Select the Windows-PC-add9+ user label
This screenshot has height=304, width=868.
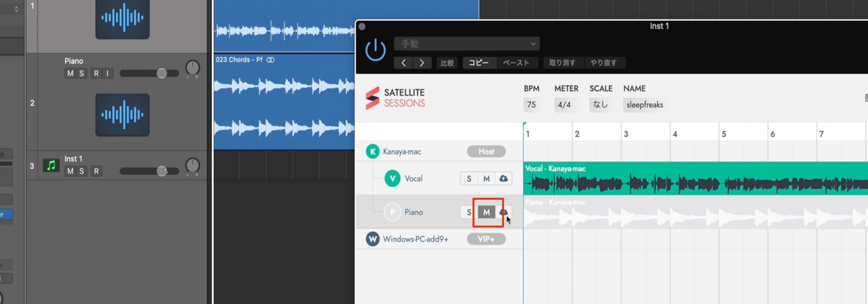point(416,239)
